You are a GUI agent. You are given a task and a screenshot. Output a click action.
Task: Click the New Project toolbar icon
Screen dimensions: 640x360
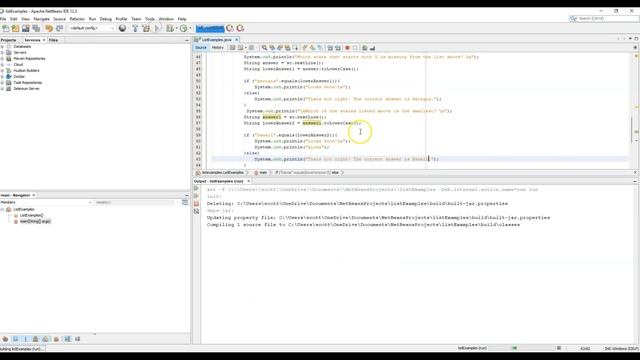click(x=16, y=28)
